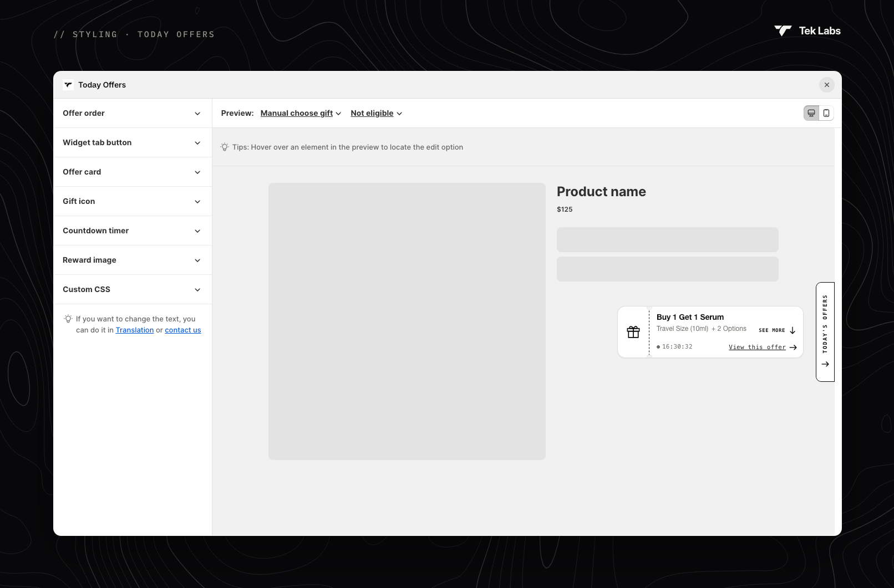Switch preview to mobile view
The height and width of the screenshot is (588, 894).
click(826, 113)
